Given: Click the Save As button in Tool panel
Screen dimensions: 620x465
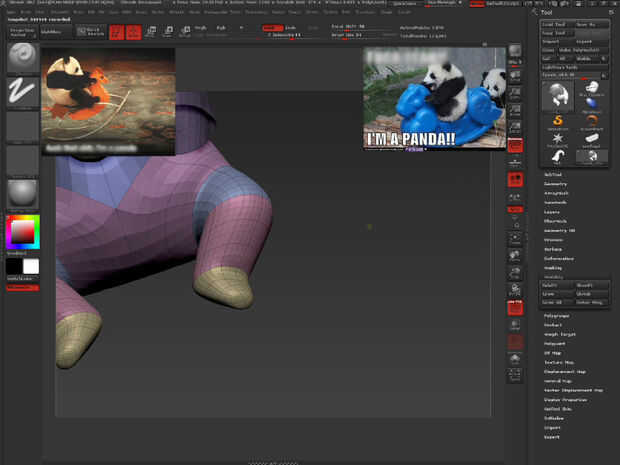Looking at the screenshot, I should (591, 25).
